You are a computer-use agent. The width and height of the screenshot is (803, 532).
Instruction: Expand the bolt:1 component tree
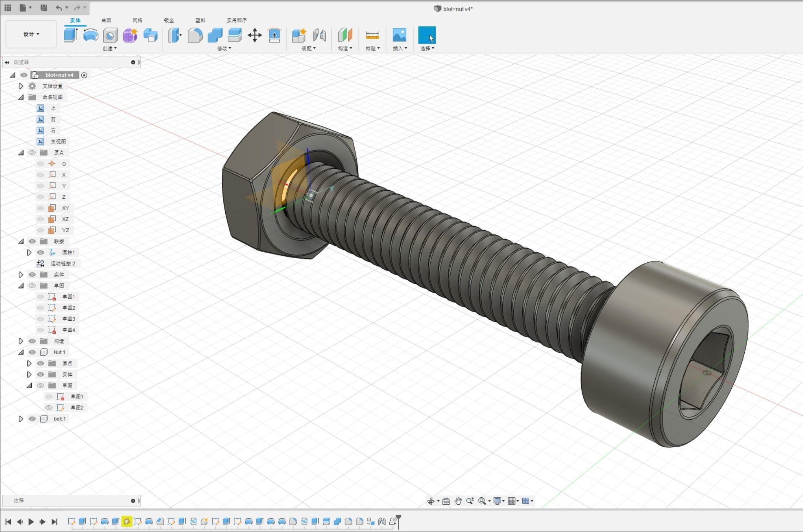[x=21, y=419]
